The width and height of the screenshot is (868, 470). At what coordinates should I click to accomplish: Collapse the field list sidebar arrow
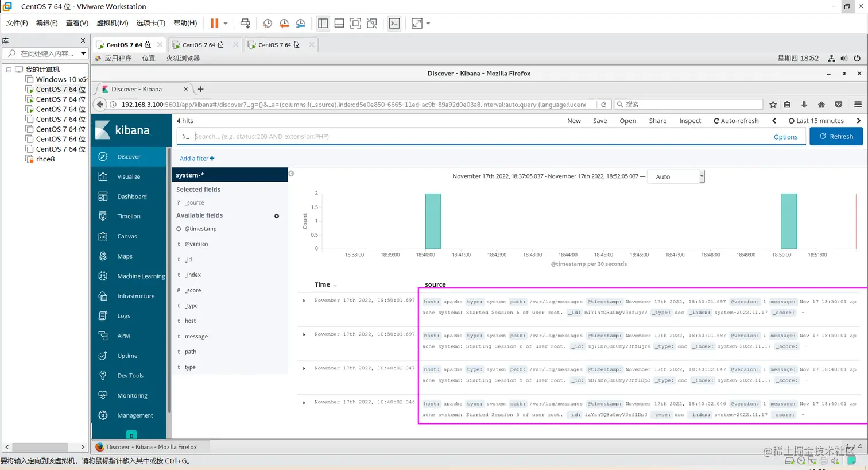point(291,174)
